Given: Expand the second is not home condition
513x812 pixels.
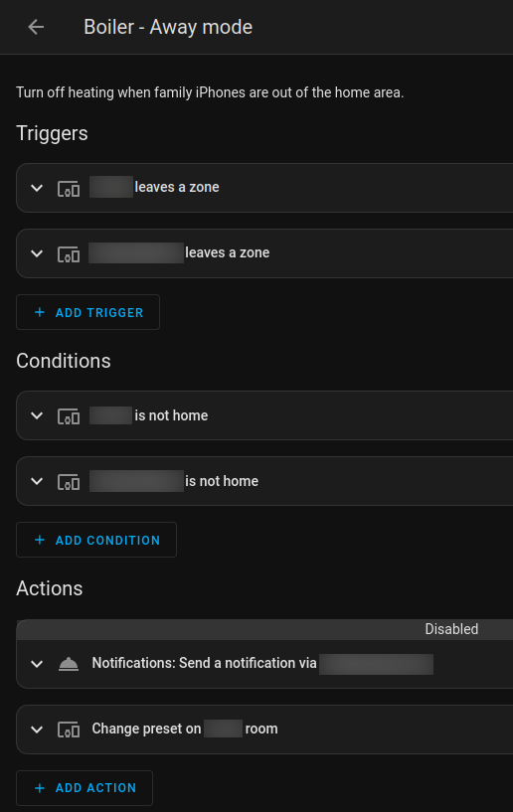Looking at the screenshot, I should 37,482.
